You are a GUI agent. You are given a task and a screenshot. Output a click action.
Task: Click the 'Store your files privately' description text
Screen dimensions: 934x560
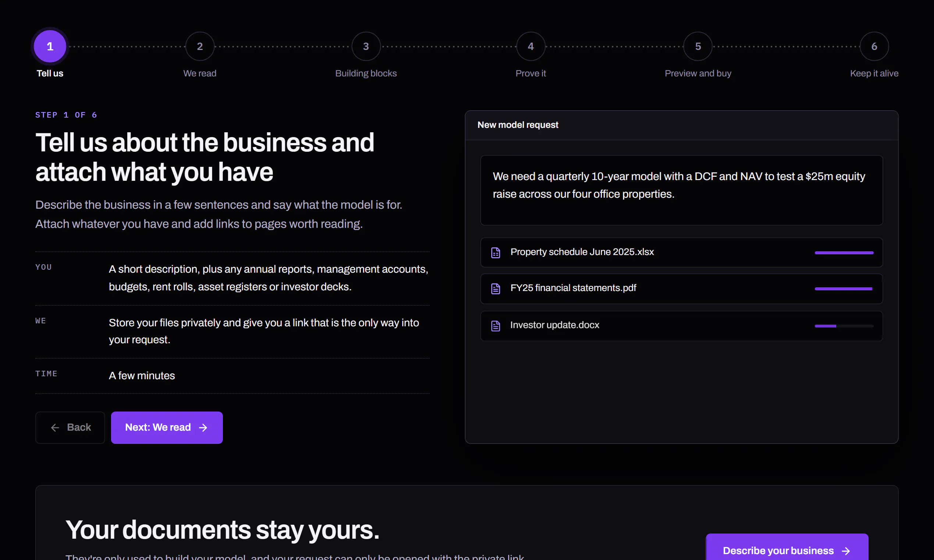[x=264, y=331]
